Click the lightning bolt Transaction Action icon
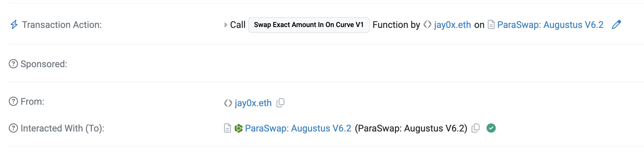Image resolution: width=644 pixels, height=153 pixels. point(14,25)
